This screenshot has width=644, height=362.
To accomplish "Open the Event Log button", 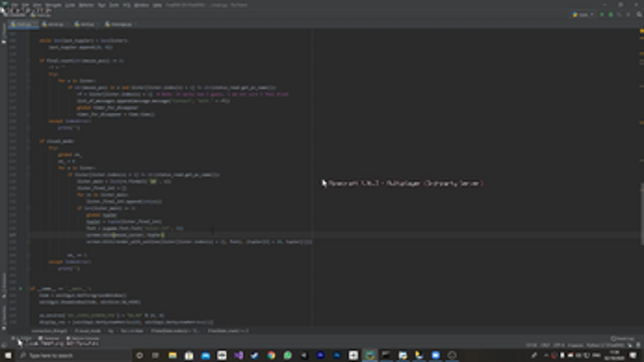I will (x=622, y=338).
